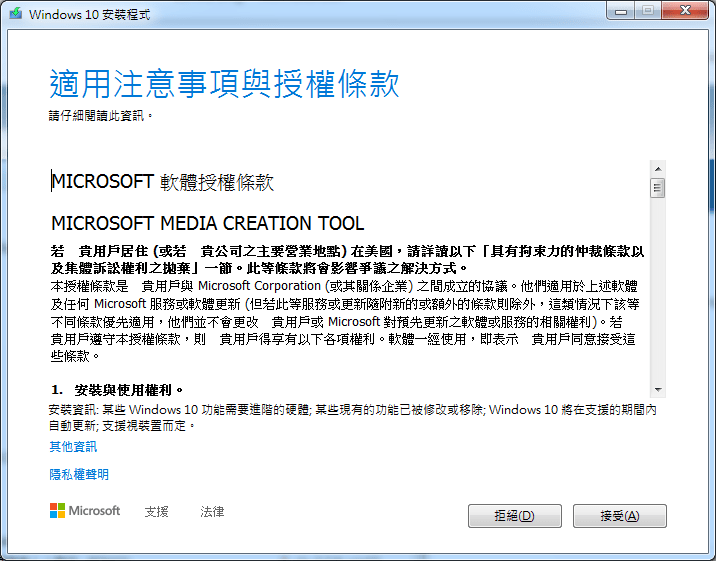
Task: Click the license scrollbar down arrow
Action: [x=658, y=389]
